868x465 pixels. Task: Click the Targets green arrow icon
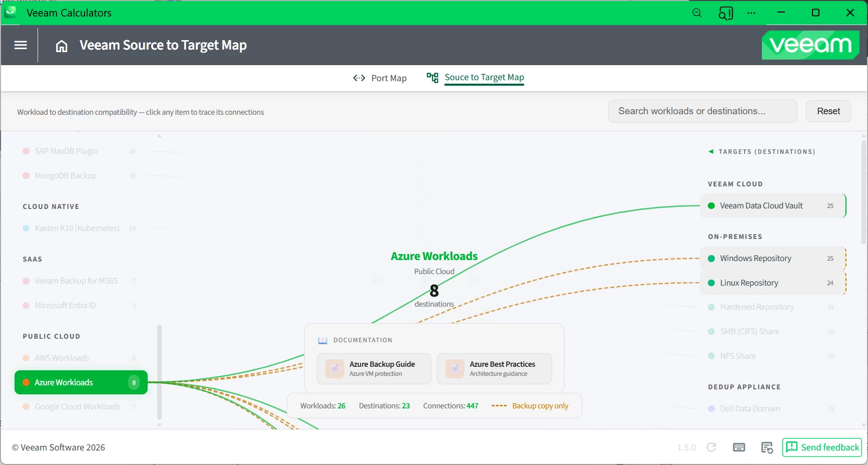coord(711,152)
